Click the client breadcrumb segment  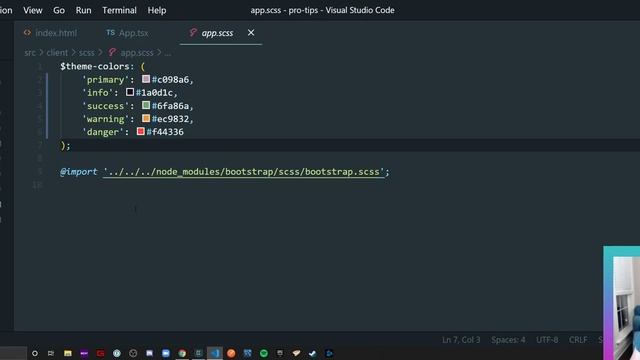57,53
